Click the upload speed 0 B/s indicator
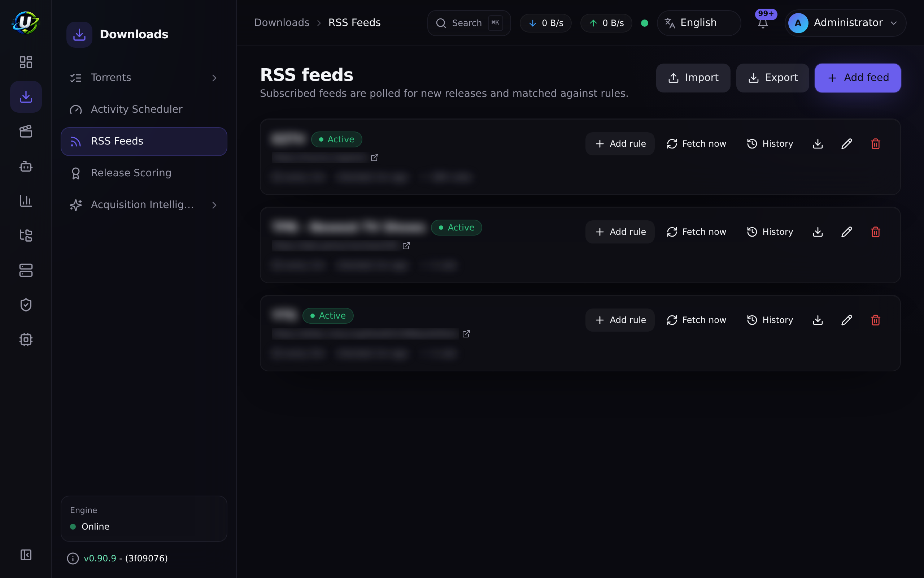Viewport: 924px width, 578px height. click(x=606, y=23)
